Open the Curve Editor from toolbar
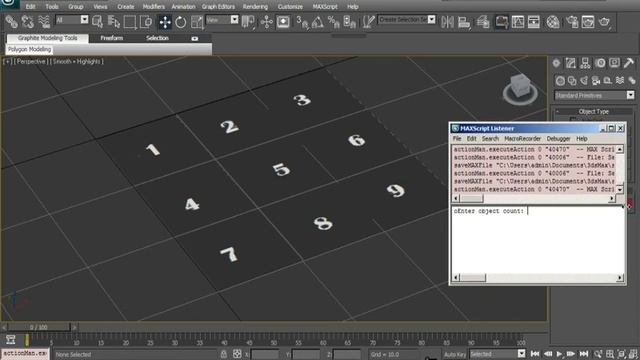This screenshot has height=360, width=640. pyautogui.click(x=518, y=22)
